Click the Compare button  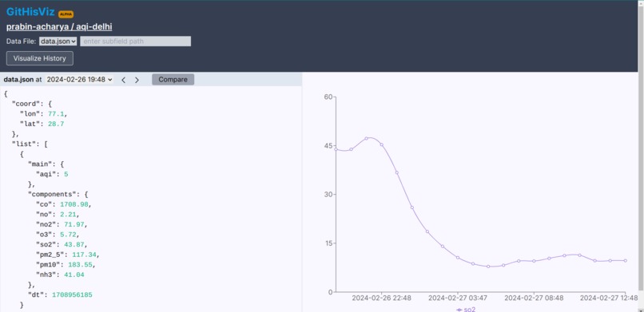click(173, 80)
